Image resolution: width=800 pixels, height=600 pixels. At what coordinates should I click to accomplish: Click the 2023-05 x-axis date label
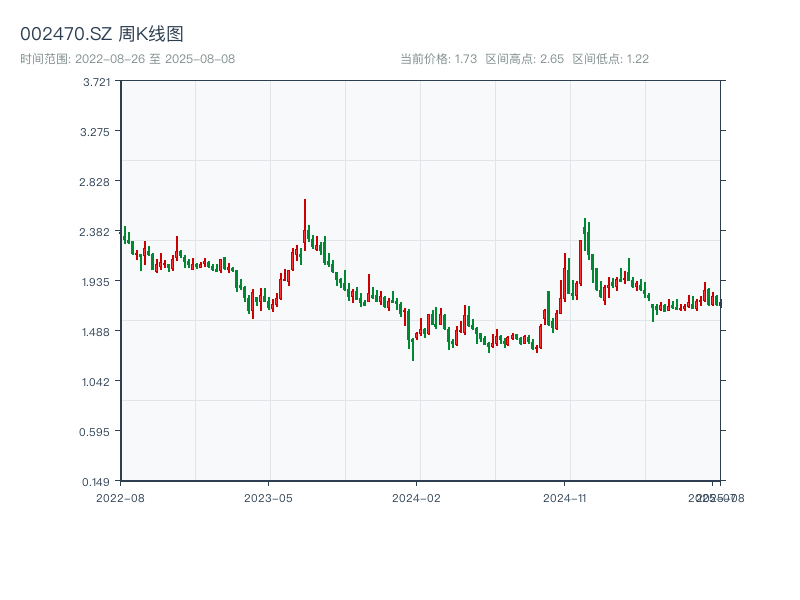268,497
